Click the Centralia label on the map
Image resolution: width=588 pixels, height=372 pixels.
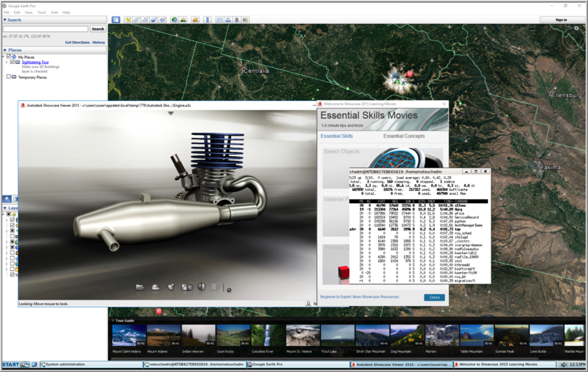[x=256, y=71]
